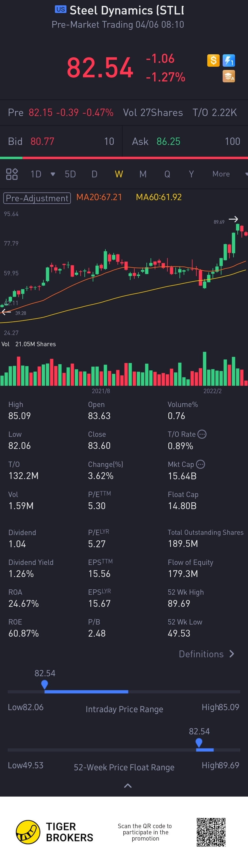The width and height of the screenshot is (248, 868).
Task: Tap the Bid 80.77 quote cell
Action: click(x=61, y=141)
